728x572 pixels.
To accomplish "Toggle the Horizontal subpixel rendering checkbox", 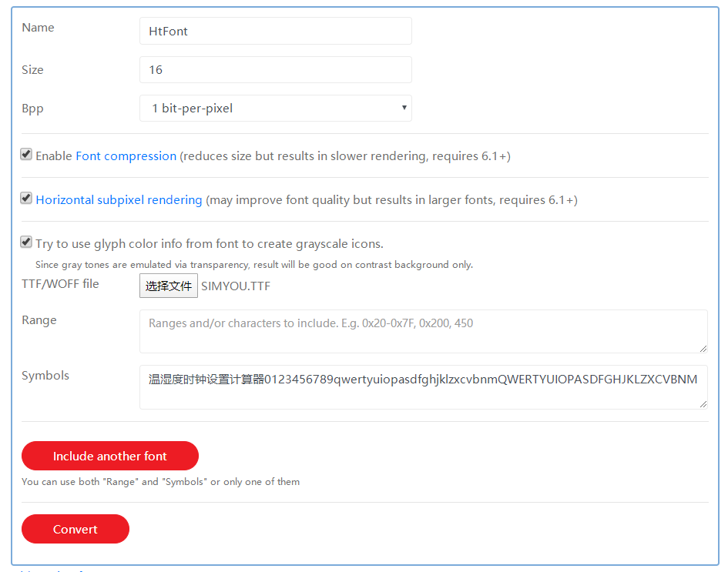I will pos(26,199).
